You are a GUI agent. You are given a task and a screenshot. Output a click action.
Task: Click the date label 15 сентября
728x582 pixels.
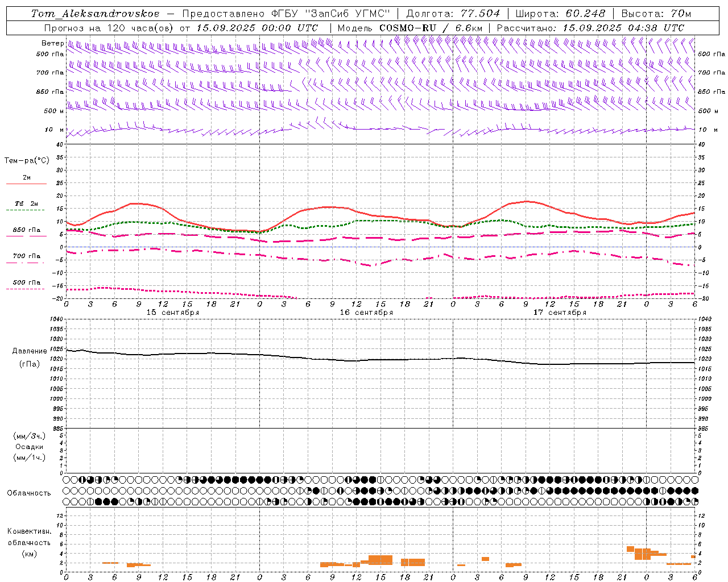[173, 313]
